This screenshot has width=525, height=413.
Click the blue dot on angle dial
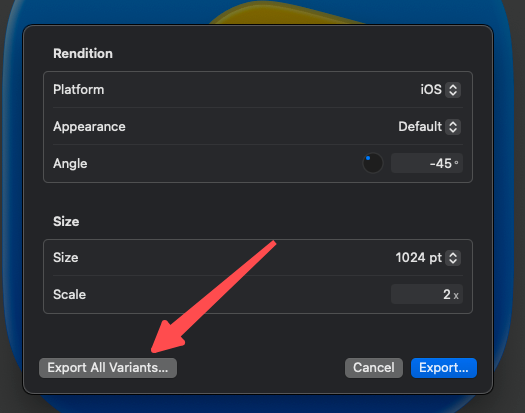tap(368, 158)
